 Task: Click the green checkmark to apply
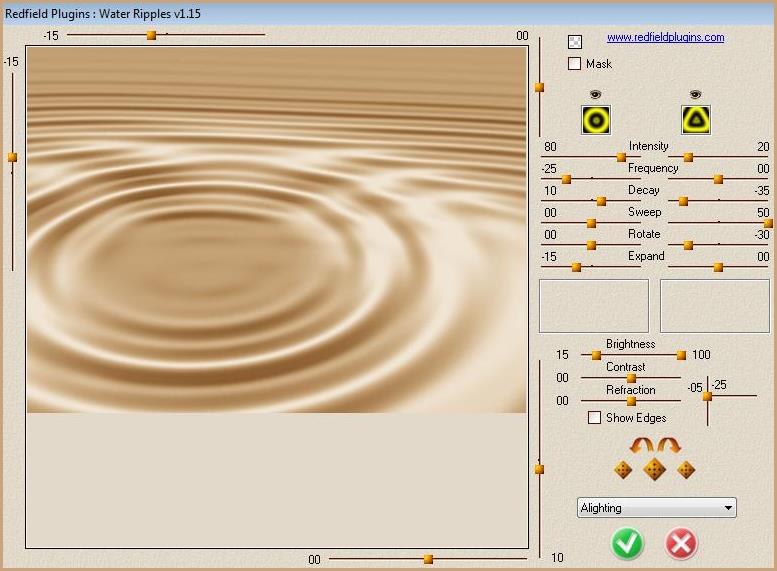point(628,543)
